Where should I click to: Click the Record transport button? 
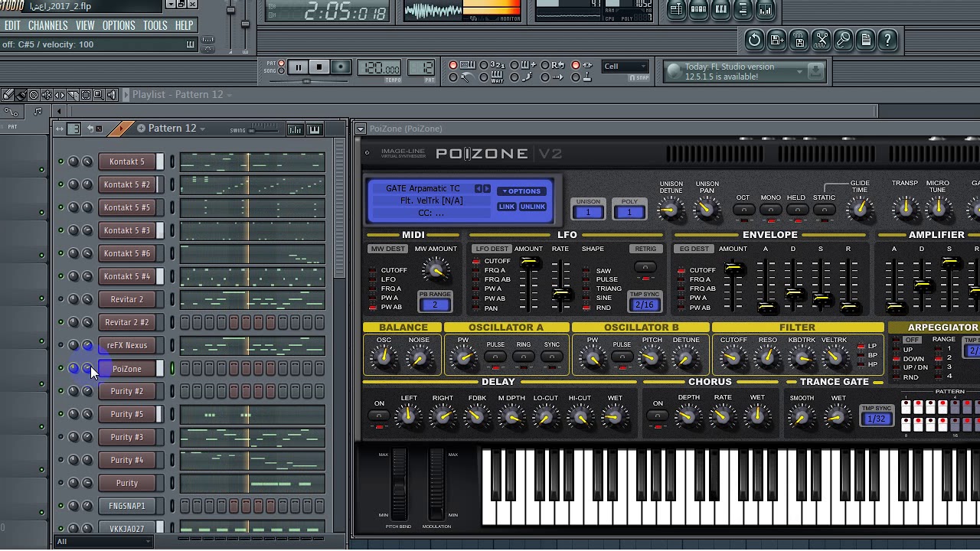(x=341, y=67)
